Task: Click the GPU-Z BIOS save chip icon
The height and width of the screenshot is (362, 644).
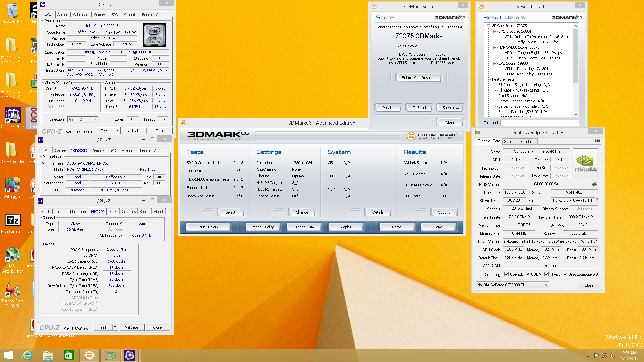Action: point(594,184)
